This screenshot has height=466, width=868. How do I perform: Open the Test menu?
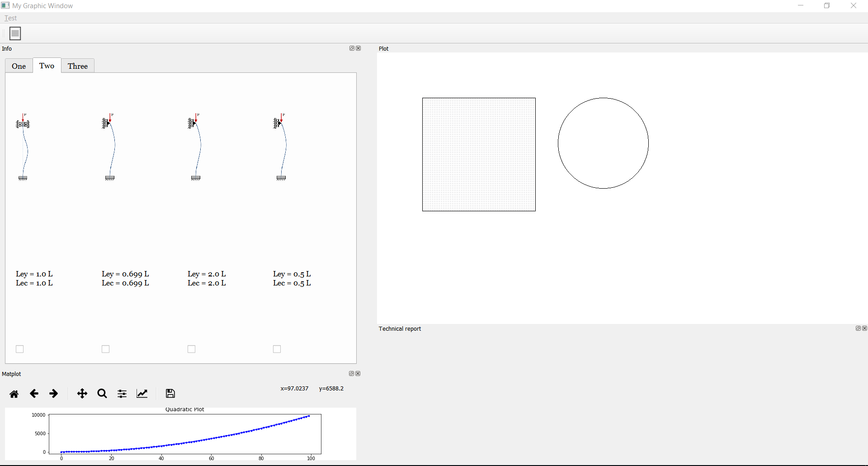pyautogui.click(x=10, y=18)
